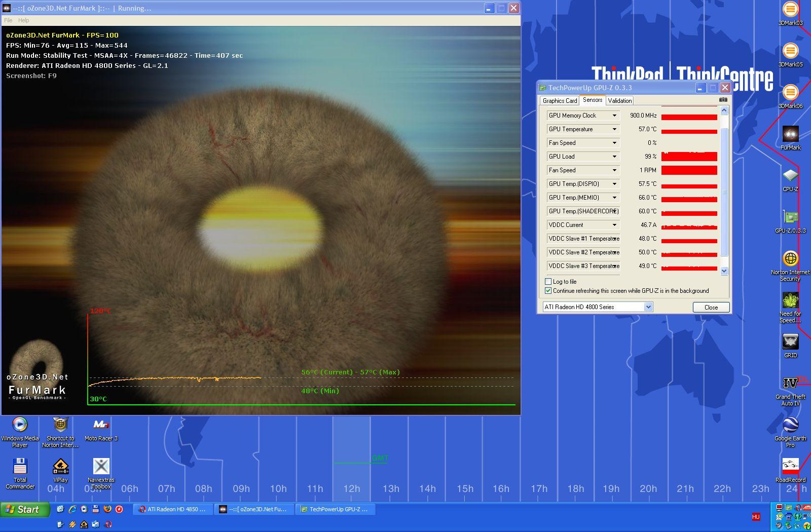Click the 66.0 °C MEMIO temperature value
This screenshot has height=532, width=811.
coord(647,198)
